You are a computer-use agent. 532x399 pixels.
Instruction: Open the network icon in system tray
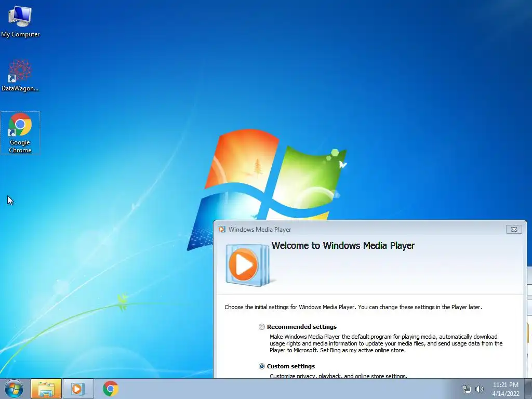tap(467, 389)
